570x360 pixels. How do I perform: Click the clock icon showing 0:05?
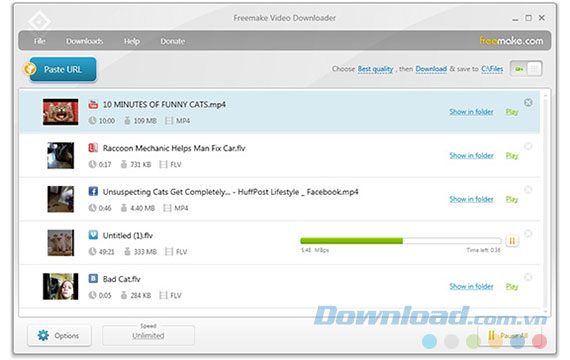click(92, 295)
